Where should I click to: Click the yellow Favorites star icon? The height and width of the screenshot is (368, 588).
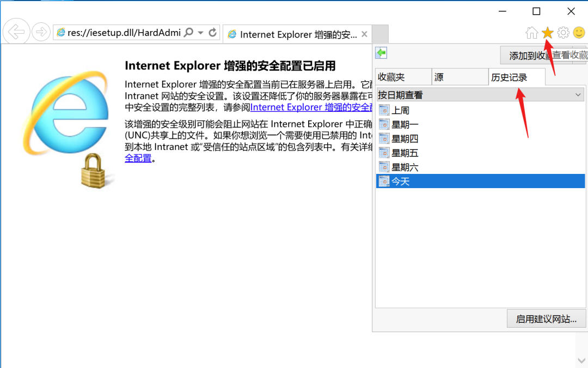tap(548, 33)
